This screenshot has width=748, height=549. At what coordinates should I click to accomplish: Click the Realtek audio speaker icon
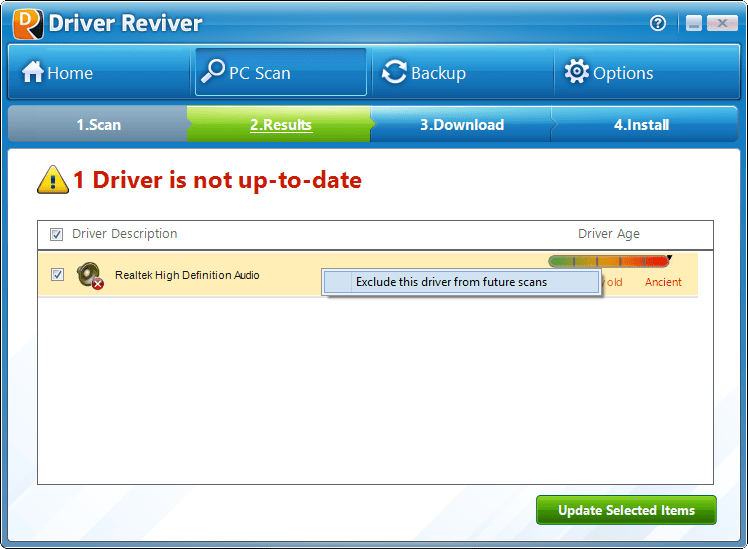tap(90, 275)
